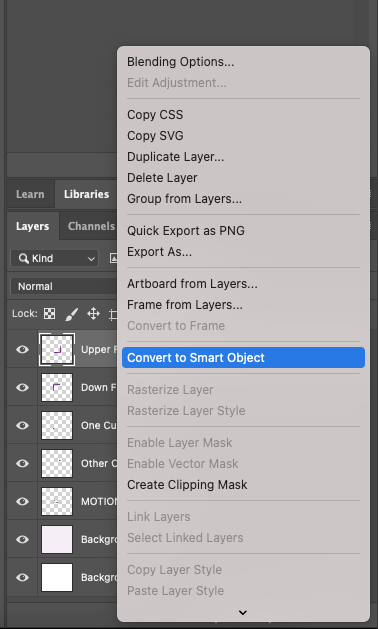Image resolution: width=378 pixels, height=629 pixels.
Task: Hide the MOTION layer eye icon
Action: tap(22, 501)
